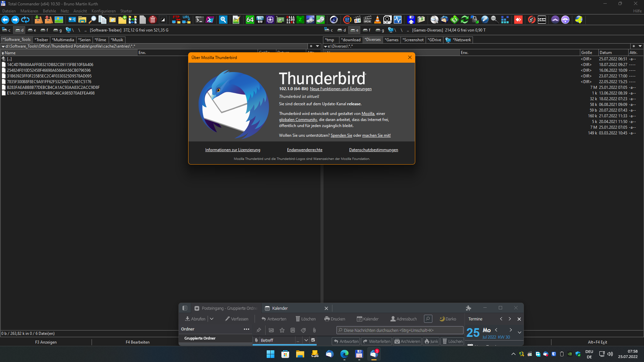Launch the PowerShell toolbar icon
The width and height of the screenshot is (644, 362).
210,20
